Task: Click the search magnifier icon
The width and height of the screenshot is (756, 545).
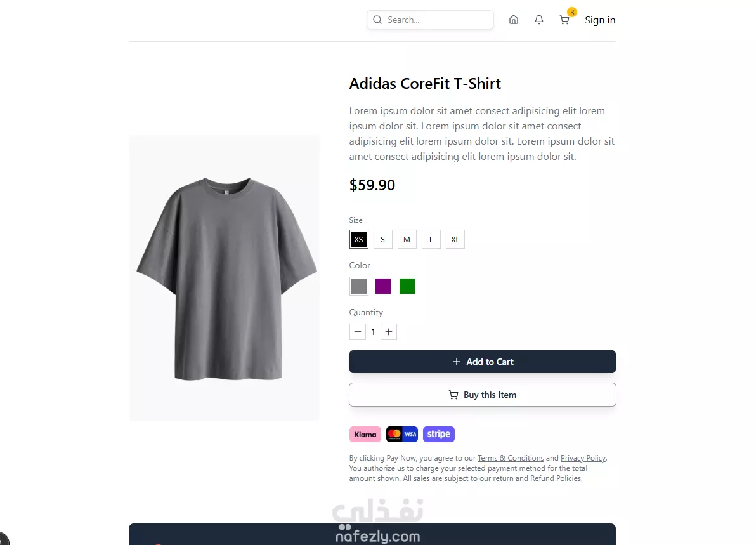Action: [x=377, y=20]
